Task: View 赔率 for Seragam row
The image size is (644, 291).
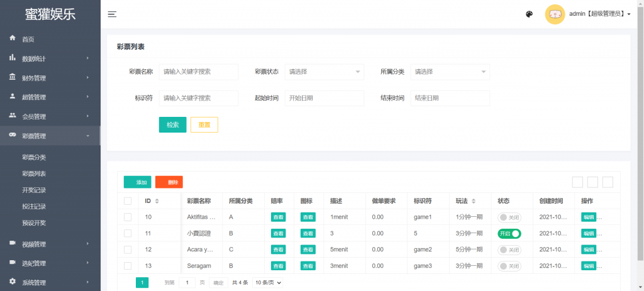Action: tap(278, 266)
